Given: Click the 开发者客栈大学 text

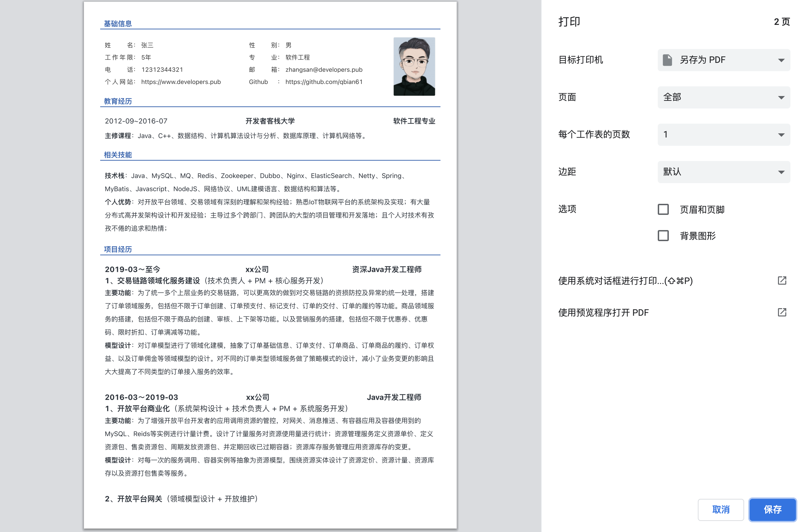Looking at the screenshot, I should point(270,121).
